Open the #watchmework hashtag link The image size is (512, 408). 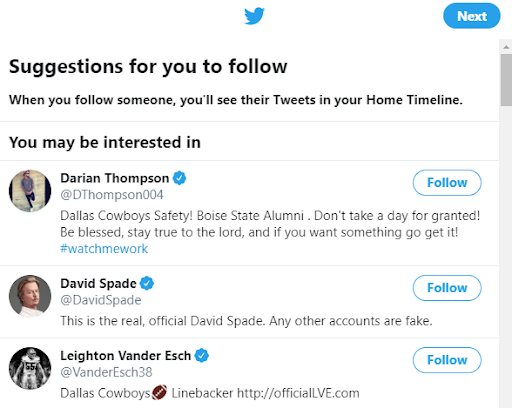click(x=104, y=249)
